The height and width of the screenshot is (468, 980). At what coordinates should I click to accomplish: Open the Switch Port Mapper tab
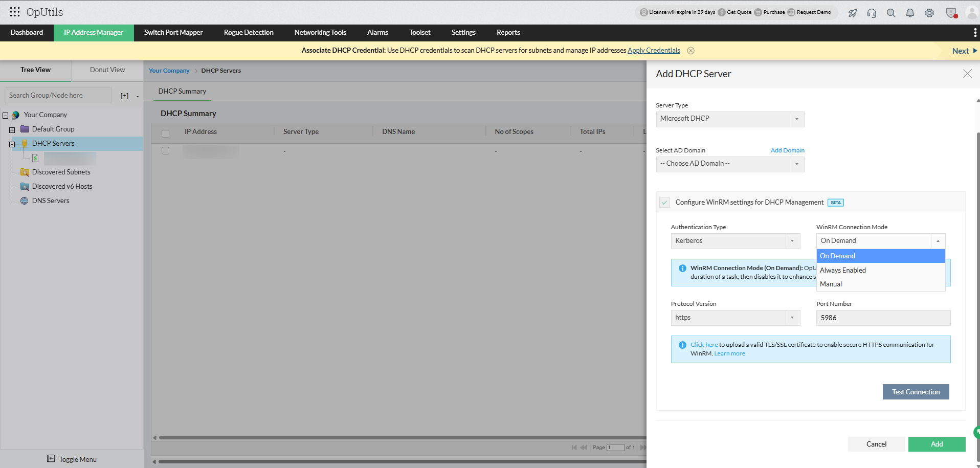(173, 33)
